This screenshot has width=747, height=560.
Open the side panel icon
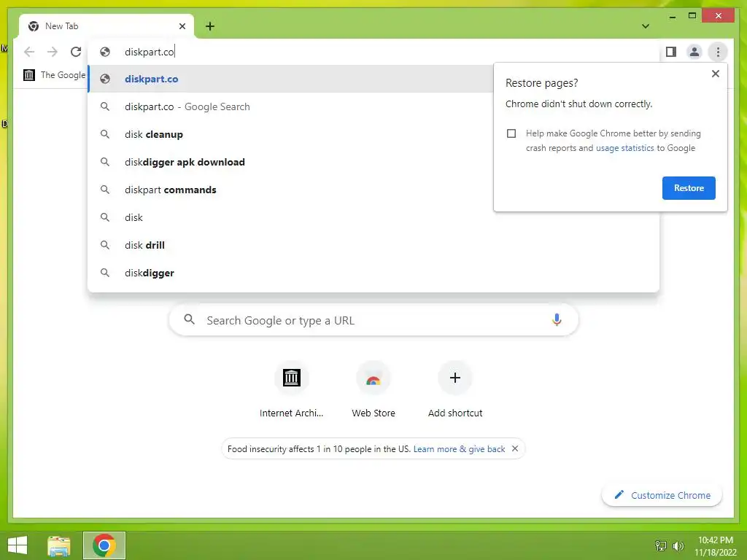[x=671, y=52]
